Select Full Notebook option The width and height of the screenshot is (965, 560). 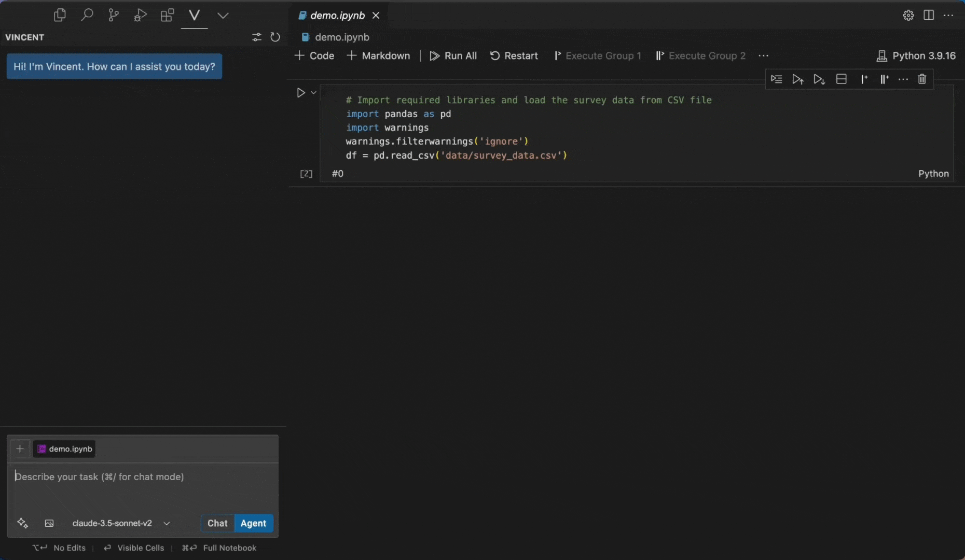pyautogui.click(x=219, y=548)
